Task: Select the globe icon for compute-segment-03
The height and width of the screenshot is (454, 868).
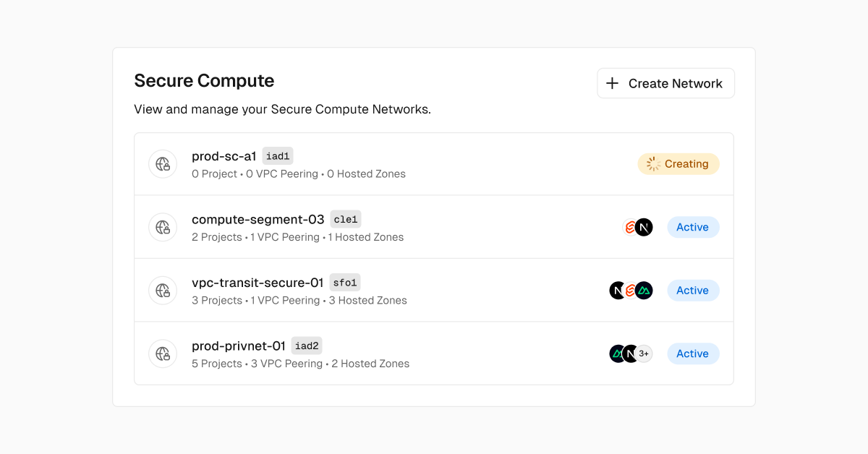Action: [x=163, y=227]
